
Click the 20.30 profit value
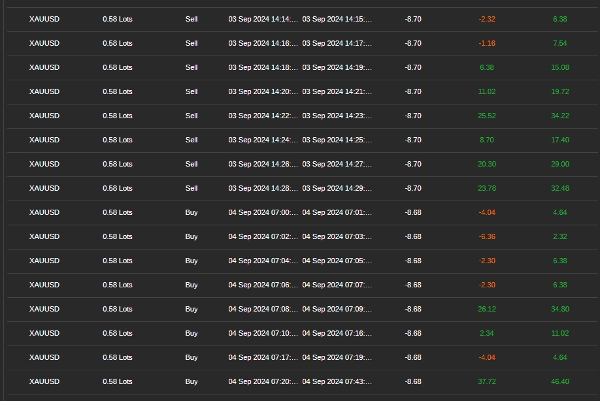(x=487, y=164)
